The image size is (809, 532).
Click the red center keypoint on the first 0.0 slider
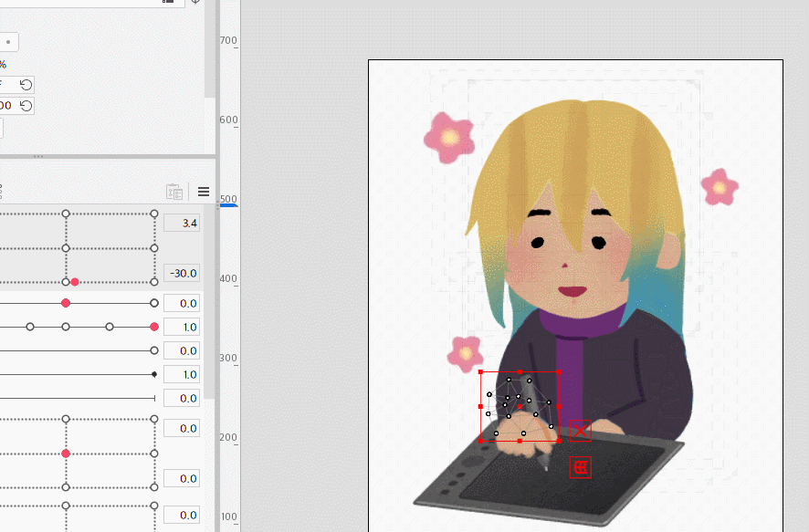click(66, 303)
